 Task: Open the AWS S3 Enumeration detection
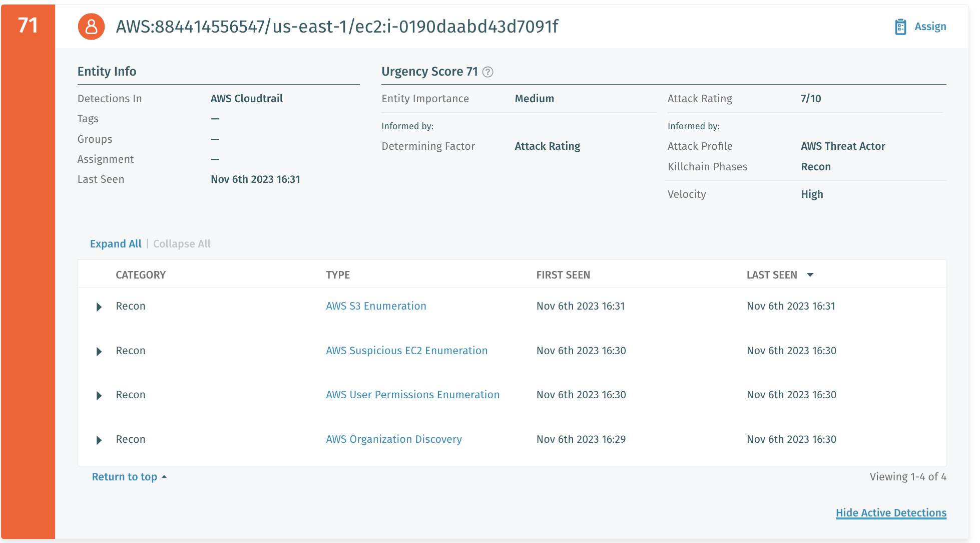pos(376,306)
